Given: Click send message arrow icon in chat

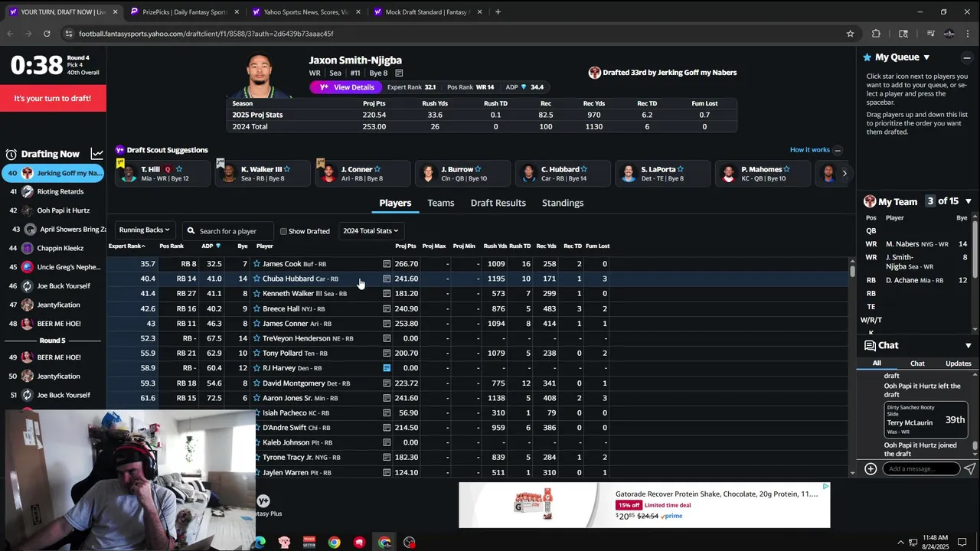Looking at the screenshot, I should pyautogui.click(x=969, y=468).
